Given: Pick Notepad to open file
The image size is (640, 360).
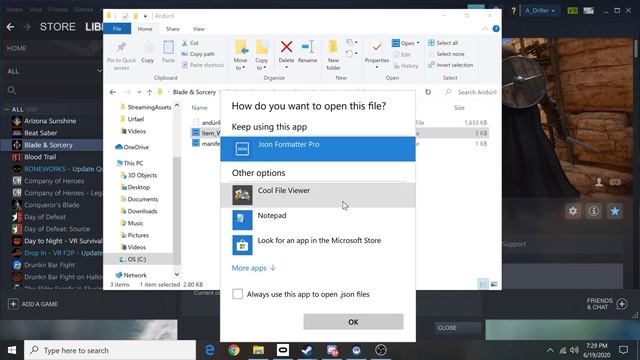Looking at the screenshot, I should [318, 220].
